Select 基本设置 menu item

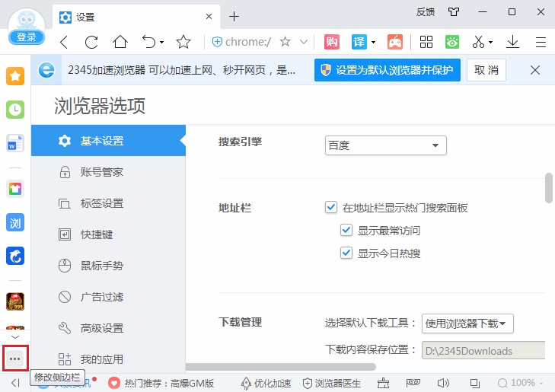pyautogui.click(x=108, y=141)
